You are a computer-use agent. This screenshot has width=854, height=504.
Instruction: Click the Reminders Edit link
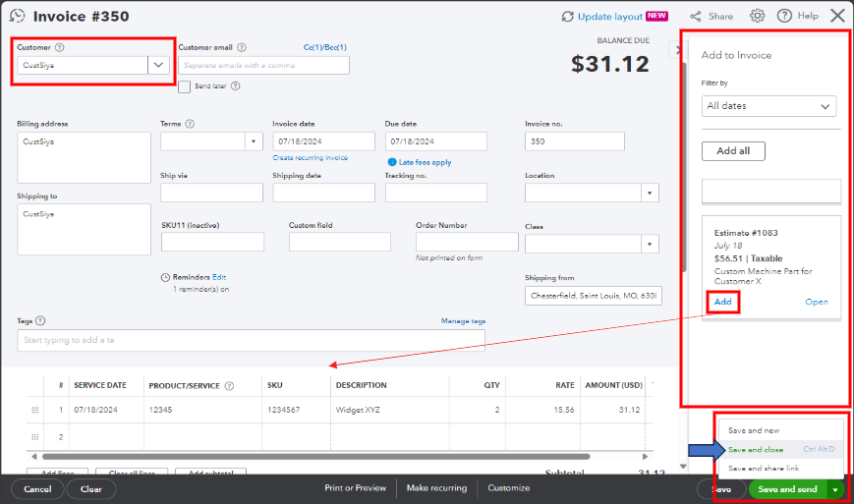(219, 277)
